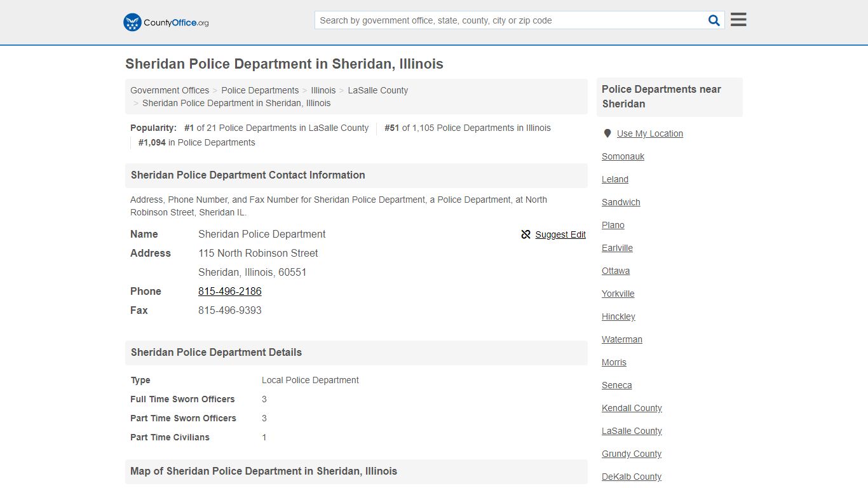Viewport: 868px width, 488px height.
Task: Open Police Departments breadcrumb
Action: pos(260,90)
